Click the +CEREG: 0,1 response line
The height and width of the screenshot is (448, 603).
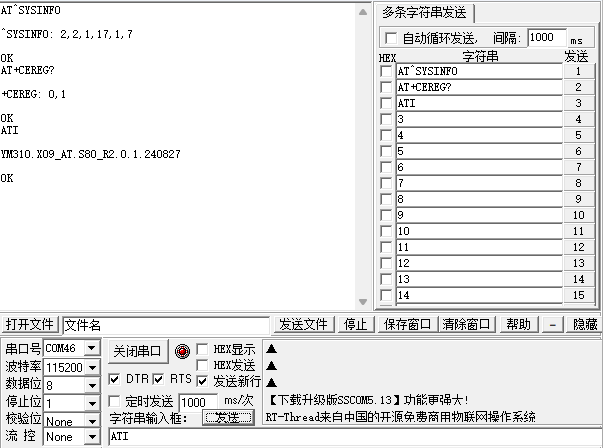coord(33,95)
